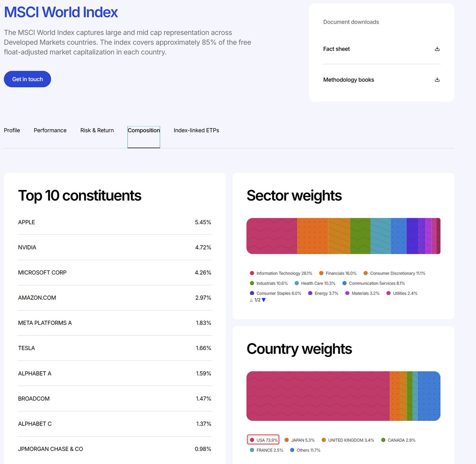Click the 5.45% weight value
The width and height of the screenshot is (476, 464).
click(203, 222)
